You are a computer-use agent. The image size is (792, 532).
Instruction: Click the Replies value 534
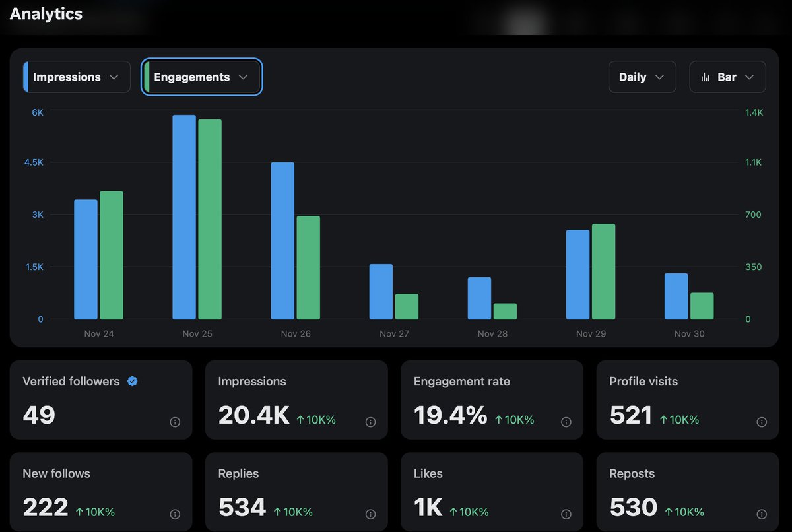tap(242, 508)
